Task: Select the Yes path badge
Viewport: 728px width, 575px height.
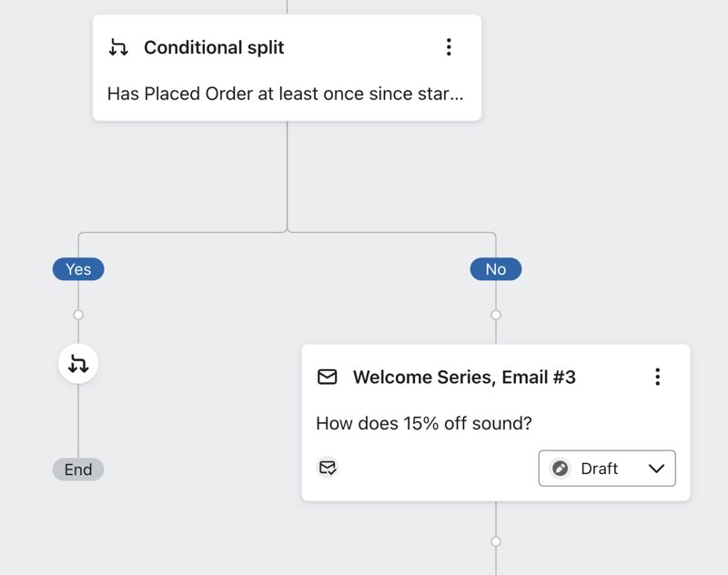Action: [78, 268]
